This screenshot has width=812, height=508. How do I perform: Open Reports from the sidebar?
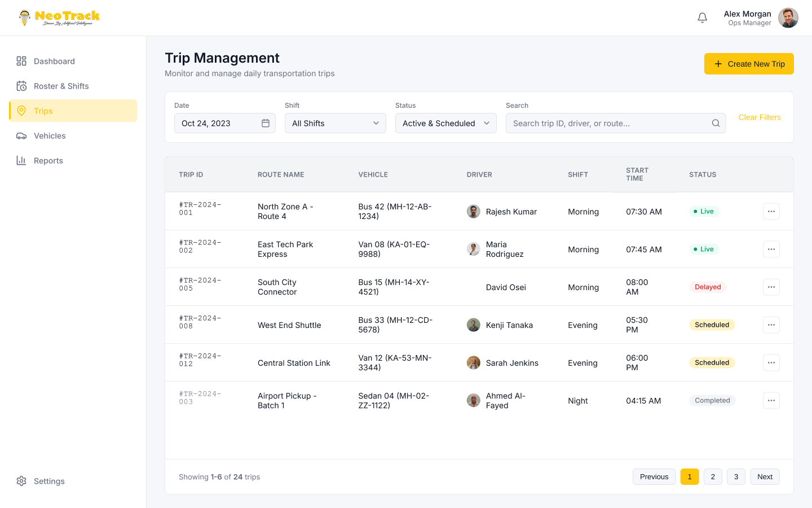click(x=73, y=160)
